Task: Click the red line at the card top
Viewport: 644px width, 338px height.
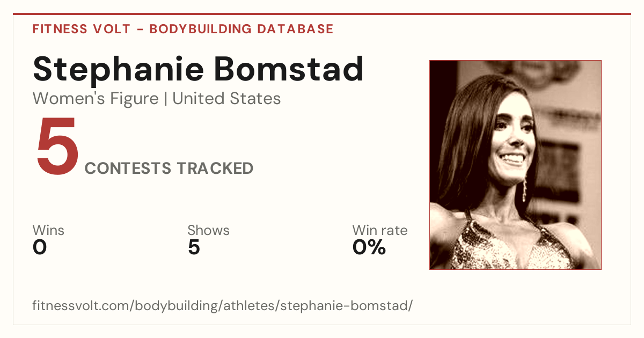Action: 322,14
